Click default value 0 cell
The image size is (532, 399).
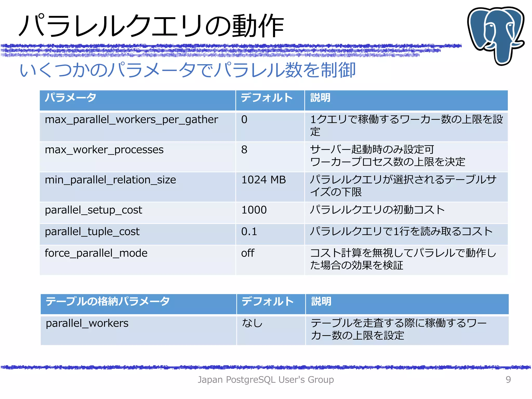(x=270, y=127)
